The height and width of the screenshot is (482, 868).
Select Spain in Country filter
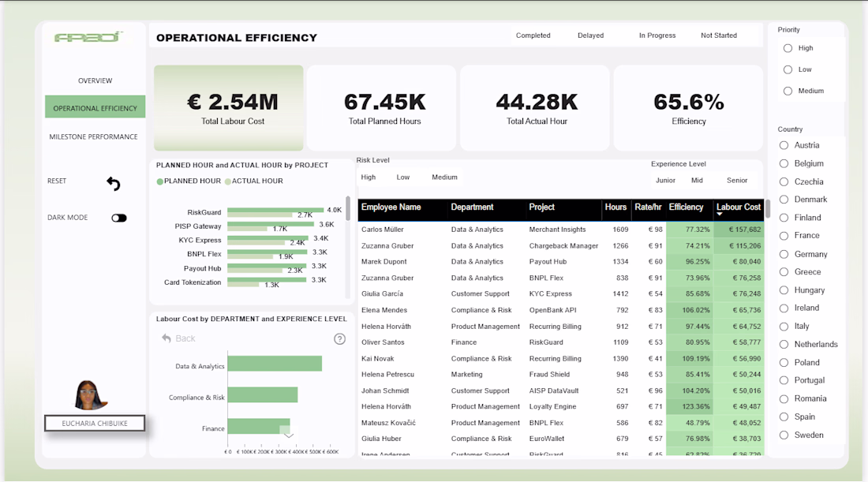point(784,417)
